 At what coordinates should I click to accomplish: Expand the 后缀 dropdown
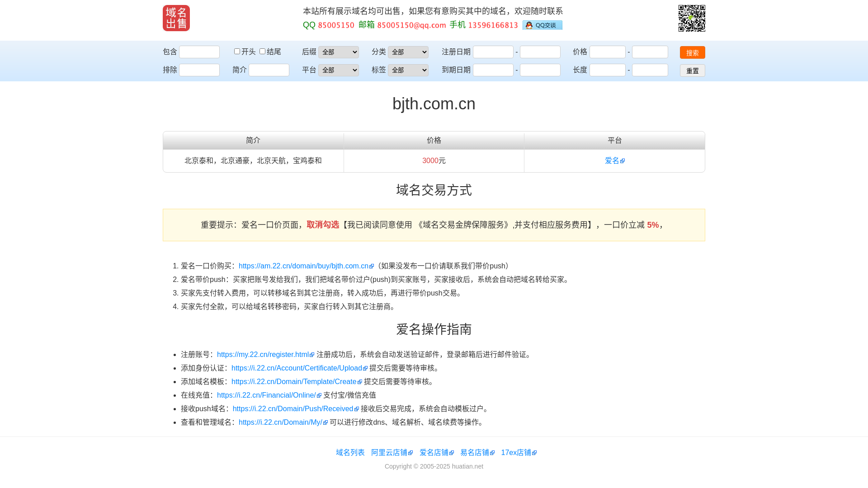(338, 52)
